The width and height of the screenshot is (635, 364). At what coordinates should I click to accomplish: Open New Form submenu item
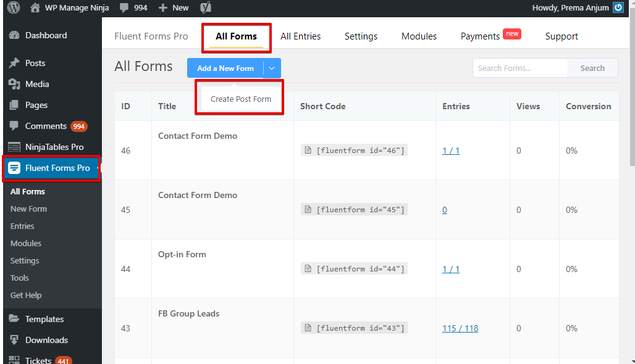[29, 209]
